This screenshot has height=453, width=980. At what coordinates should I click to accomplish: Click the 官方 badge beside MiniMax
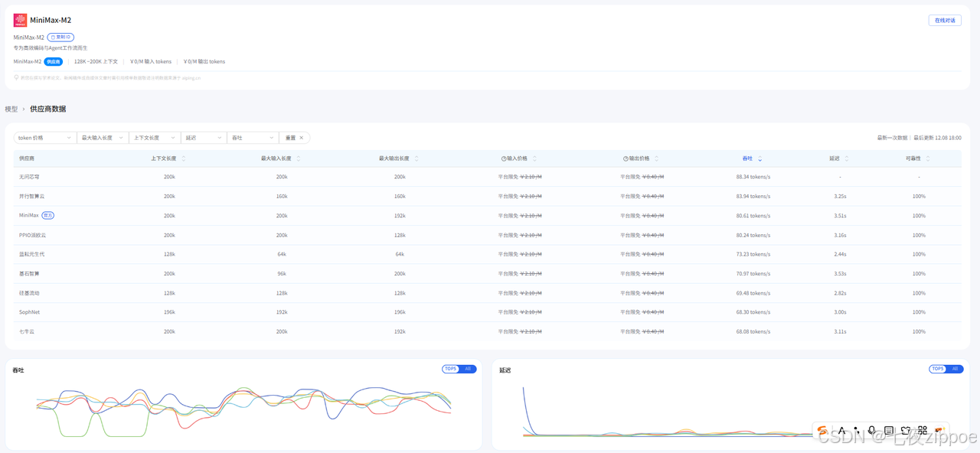click(48, 216)
